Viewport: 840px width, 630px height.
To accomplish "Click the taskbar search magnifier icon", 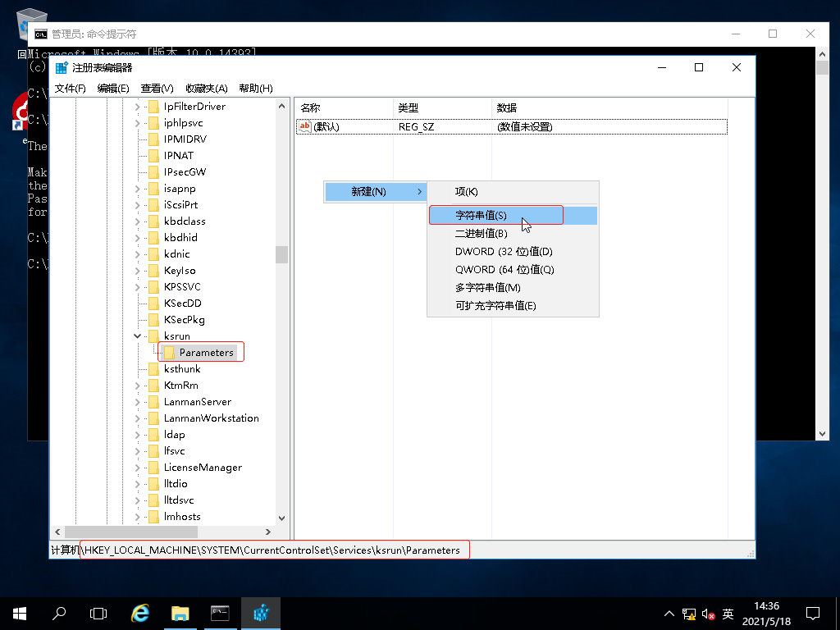I will [59, 613].
